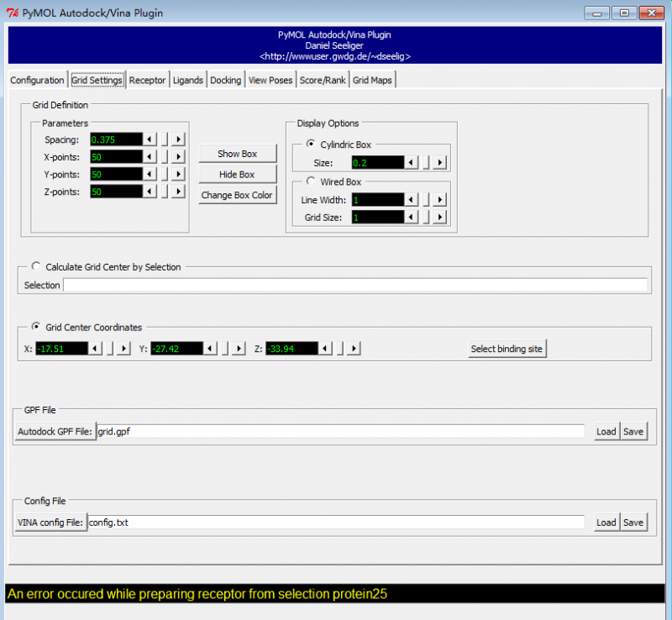The image size is (672, 620).
Task: Increase grid center X coordinate arrow
Action: pos(124,349)
